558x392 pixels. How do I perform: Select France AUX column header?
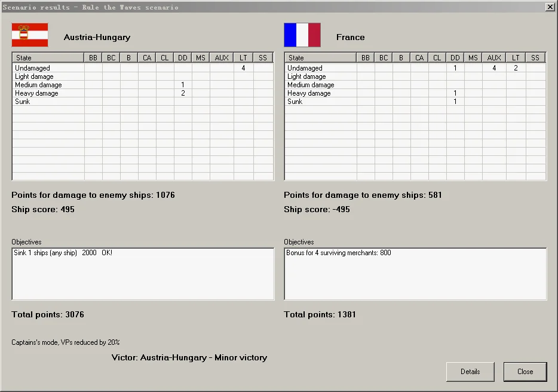click(x=494, y=58)
